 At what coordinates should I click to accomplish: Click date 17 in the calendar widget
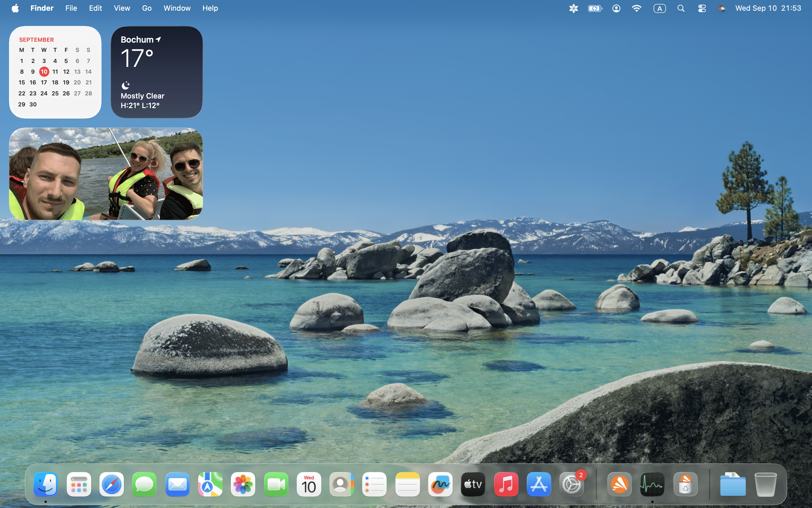click(x=44, y=82)
